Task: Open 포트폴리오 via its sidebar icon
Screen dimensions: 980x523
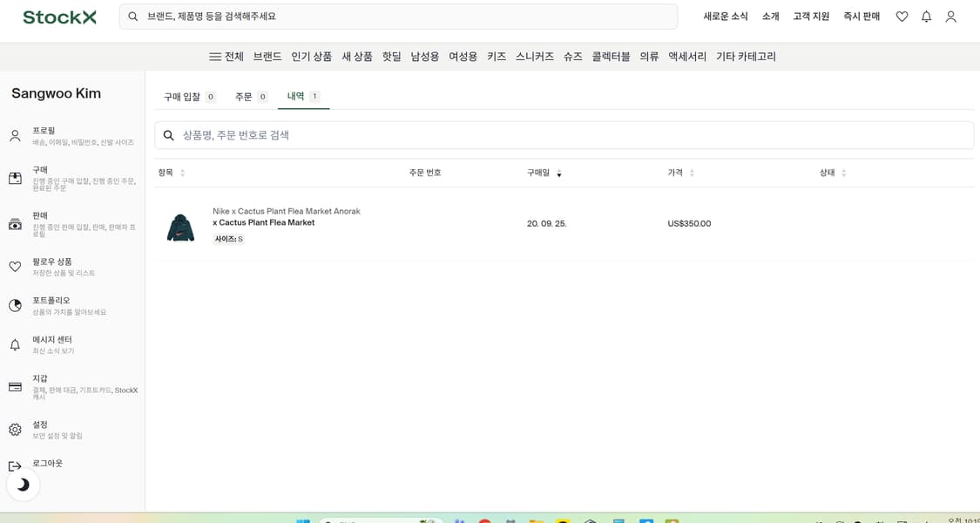Action: tap(15, 305)
